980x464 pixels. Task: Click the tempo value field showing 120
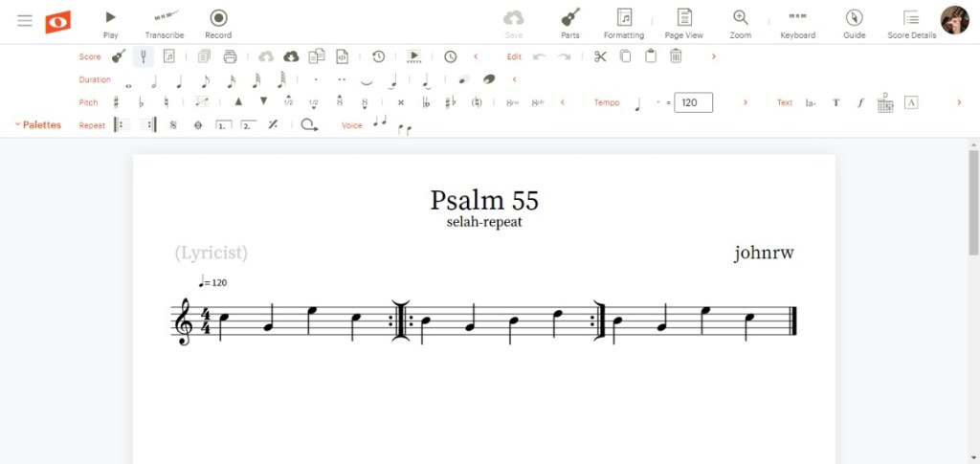[x=693, y=102]
